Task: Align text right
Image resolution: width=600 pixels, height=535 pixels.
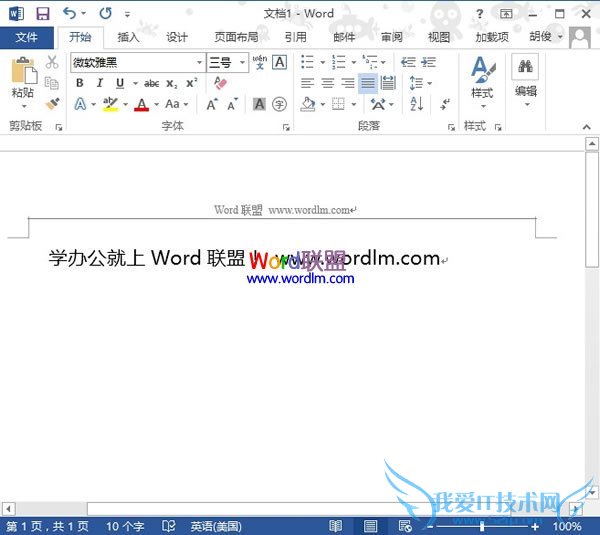Action: pos(348,83)
